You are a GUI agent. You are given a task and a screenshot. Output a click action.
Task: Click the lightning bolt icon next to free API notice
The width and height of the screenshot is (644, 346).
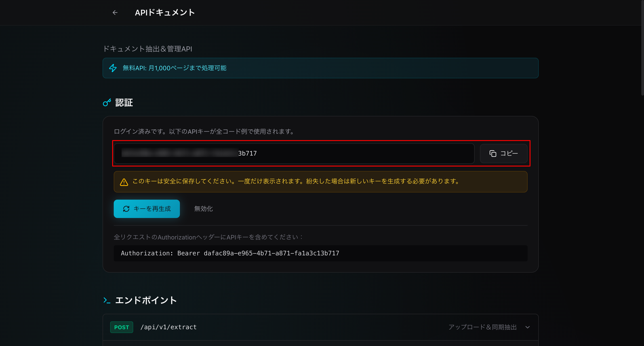pyautogui.click(x=113, y=68)
